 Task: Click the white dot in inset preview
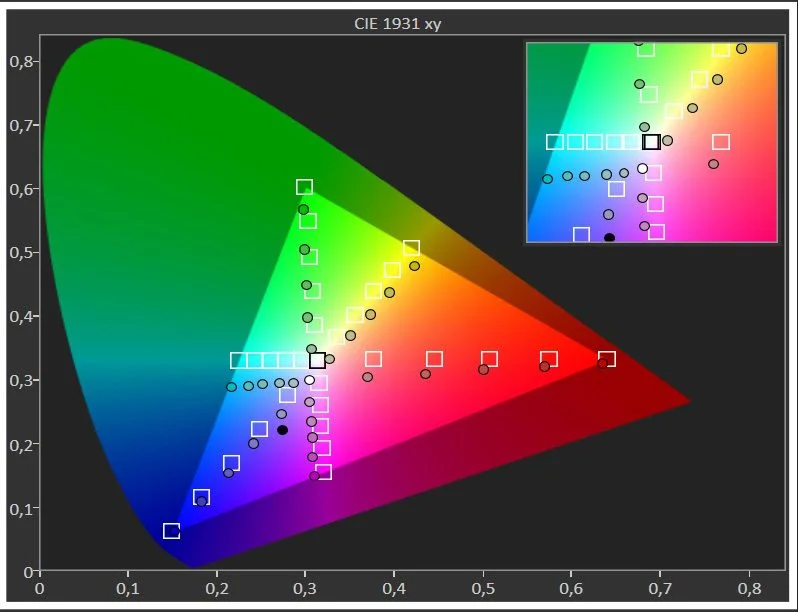[x=642, y=168]
